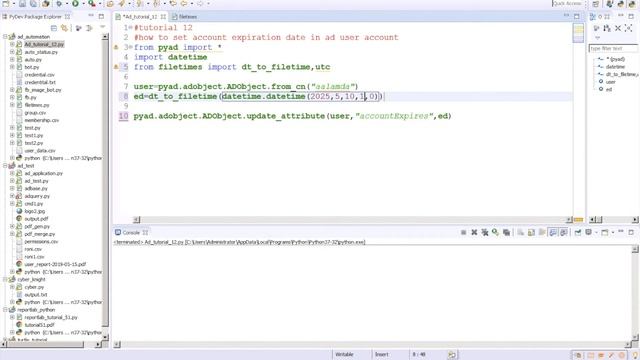Click the editor horizontal scrollbar

click(352, 220)
